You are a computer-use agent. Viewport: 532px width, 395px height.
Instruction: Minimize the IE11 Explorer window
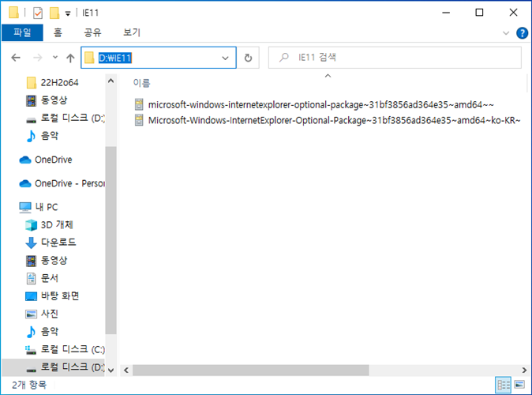446,13
